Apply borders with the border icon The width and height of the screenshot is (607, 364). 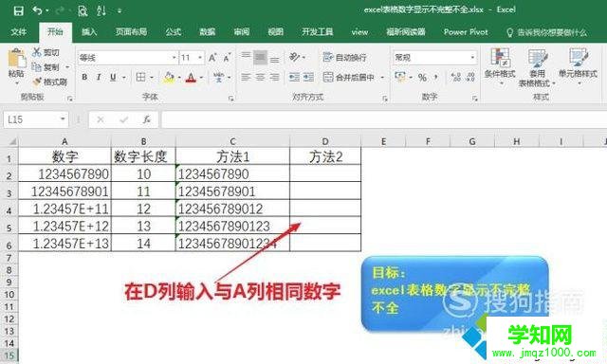pos(141,78)
